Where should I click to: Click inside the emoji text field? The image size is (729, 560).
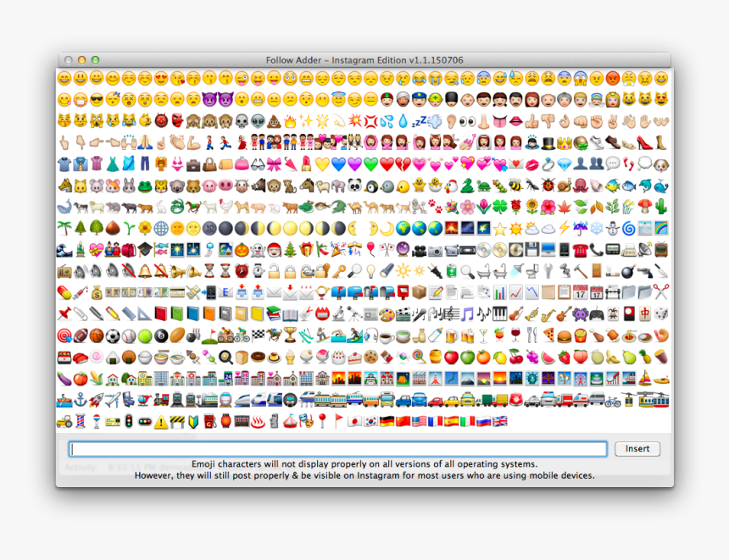[x=339, y=449]
